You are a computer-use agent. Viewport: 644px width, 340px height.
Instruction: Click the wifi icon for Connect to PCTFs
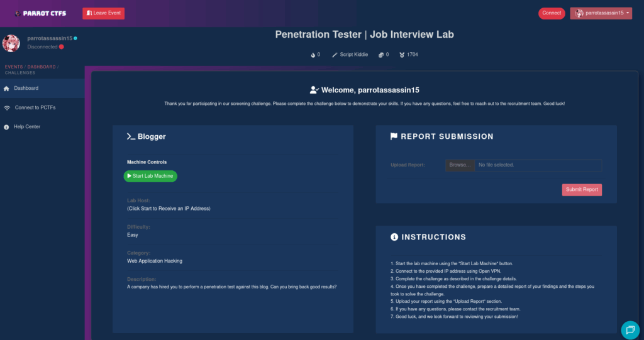pos(7,108)
